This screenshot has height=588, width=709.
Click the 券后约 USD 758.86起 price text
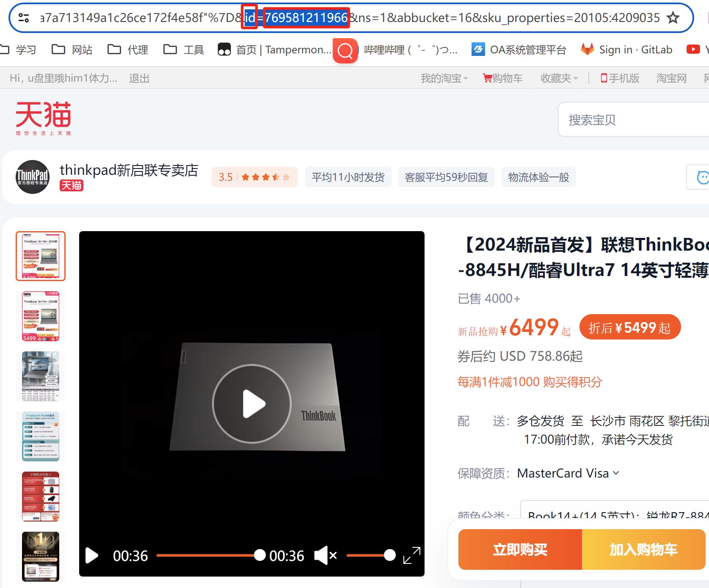[520, 356]
